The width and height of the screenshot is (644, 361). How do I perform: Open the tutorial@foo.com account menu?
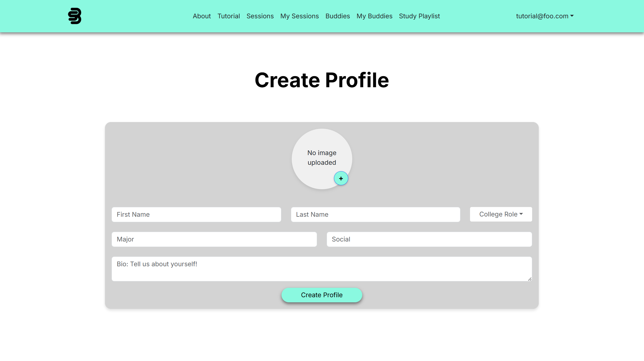click(545, 16)
